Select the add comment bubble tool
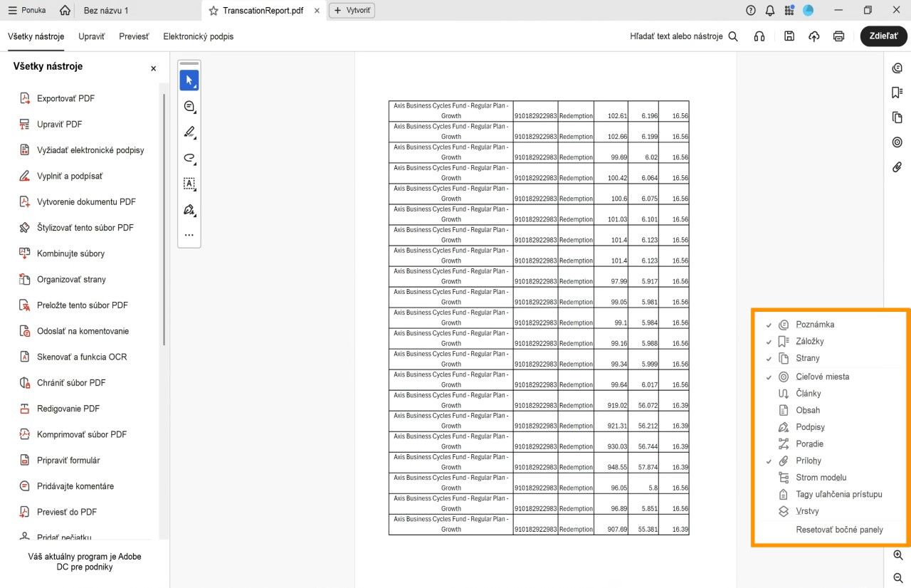 point(189,107)
